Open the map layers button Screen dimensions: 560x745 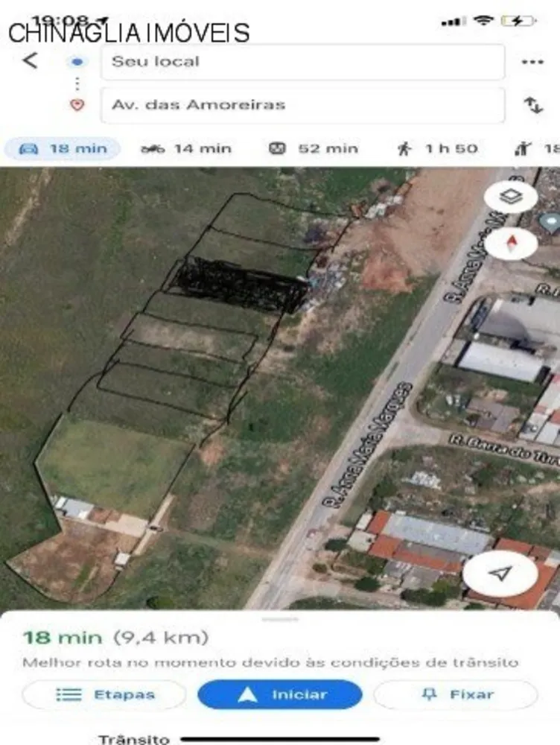[x=511, y=196]
